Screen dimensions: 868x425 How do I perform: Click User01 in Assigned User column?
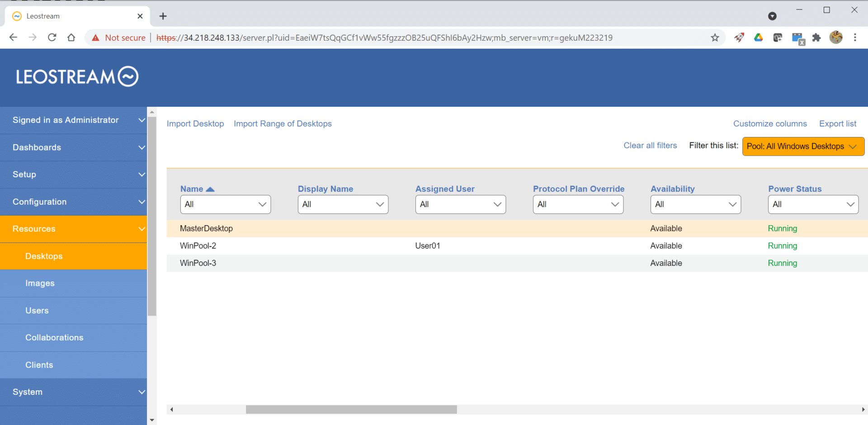click(x=428, y=246)
